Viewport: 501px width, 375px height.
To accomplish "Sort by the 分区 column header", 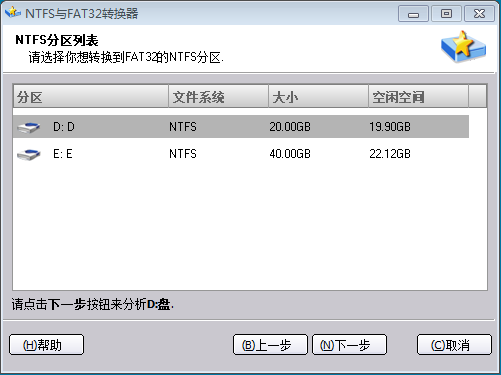I will pyautogui.click(x=91, y=97).
